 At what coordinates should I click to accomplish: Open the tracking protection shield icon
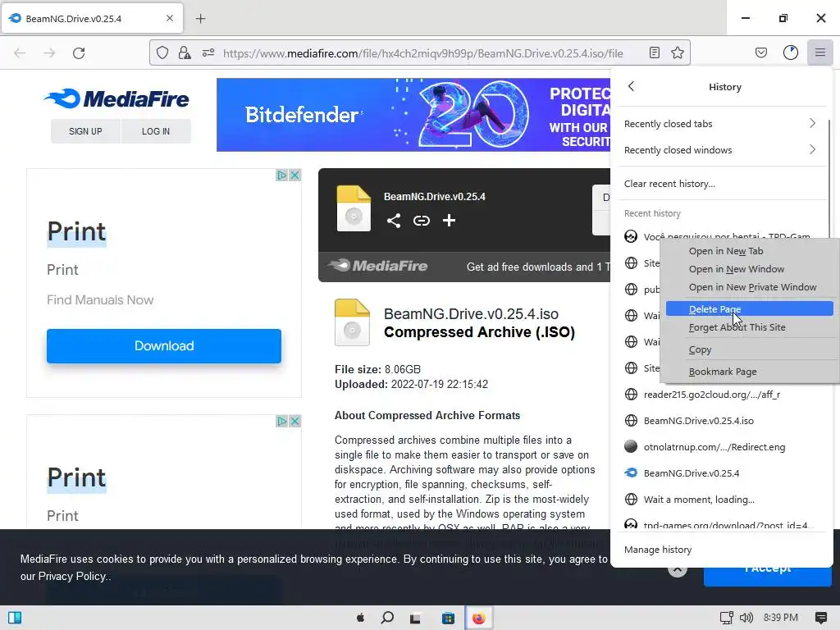[162, 52]
